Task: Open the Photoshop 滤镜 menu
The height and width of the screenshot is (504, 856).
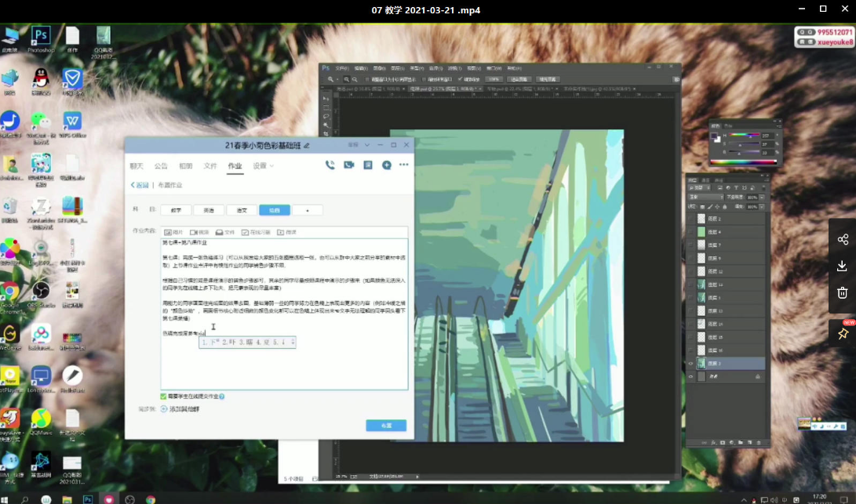Action: pyautogui.click(x=454, y=68)
